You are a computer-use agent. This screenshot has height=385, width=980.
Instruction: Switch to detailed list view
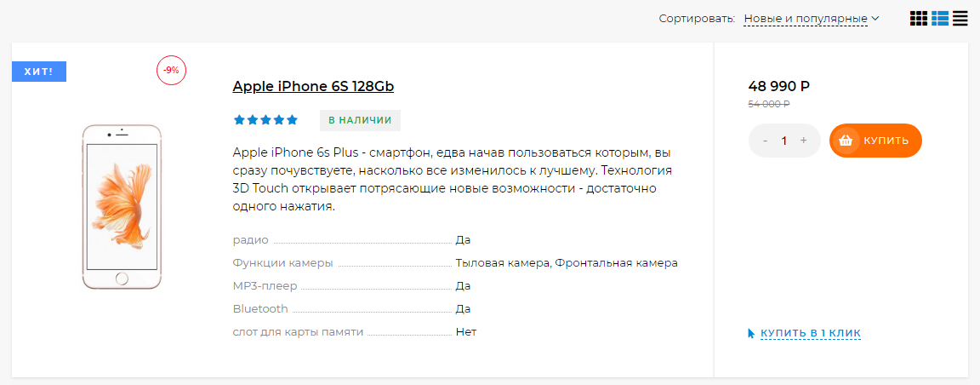[939, 19]
